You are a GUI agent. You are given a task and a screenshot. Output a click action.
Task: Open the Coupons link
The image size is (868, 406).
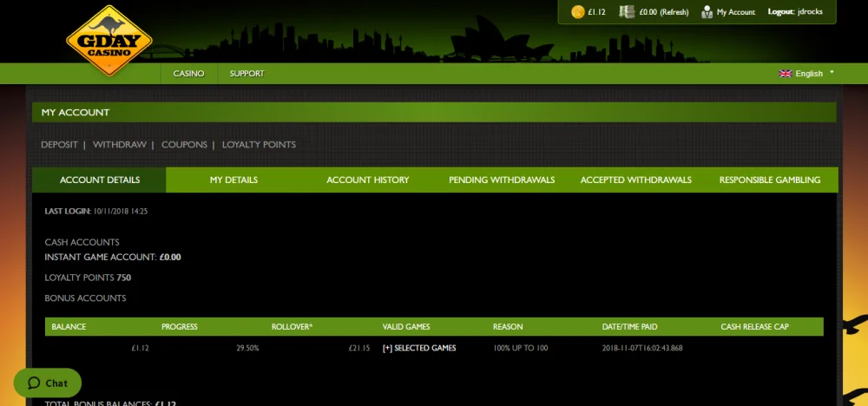click(x=184, y=144)
